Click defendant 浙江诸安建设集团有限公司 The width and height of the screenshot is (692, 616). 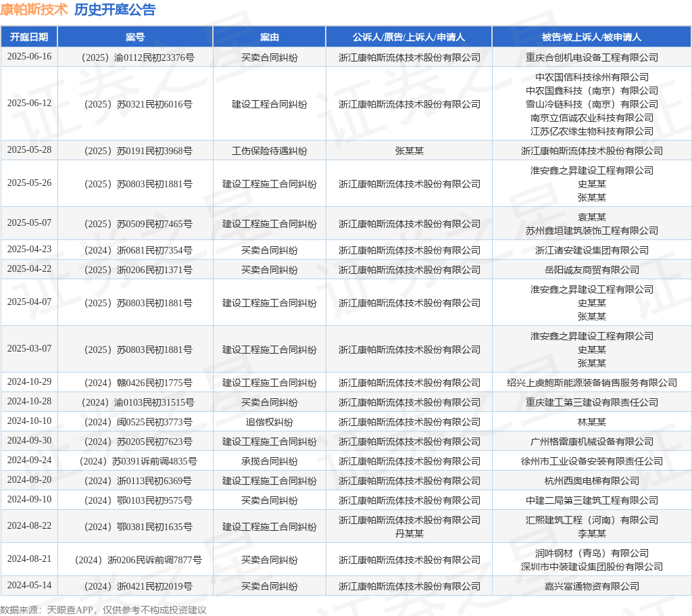click(x=592, y=250)
